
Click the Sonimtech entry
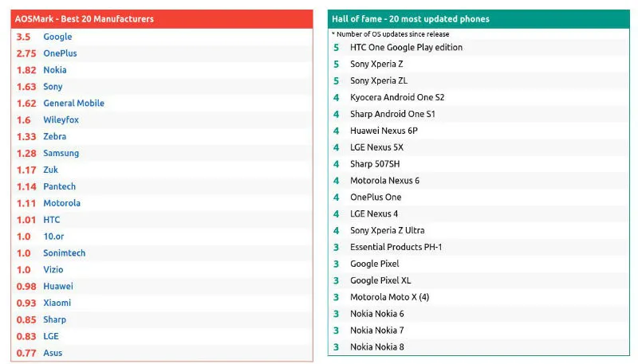coord(64,253)
